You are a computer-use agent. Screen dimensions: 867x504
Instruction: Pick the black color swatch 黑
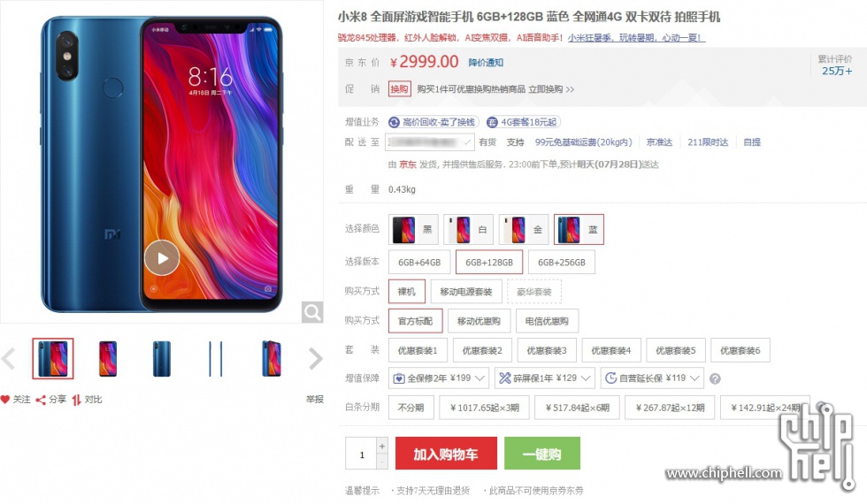[x=413, y=229]
